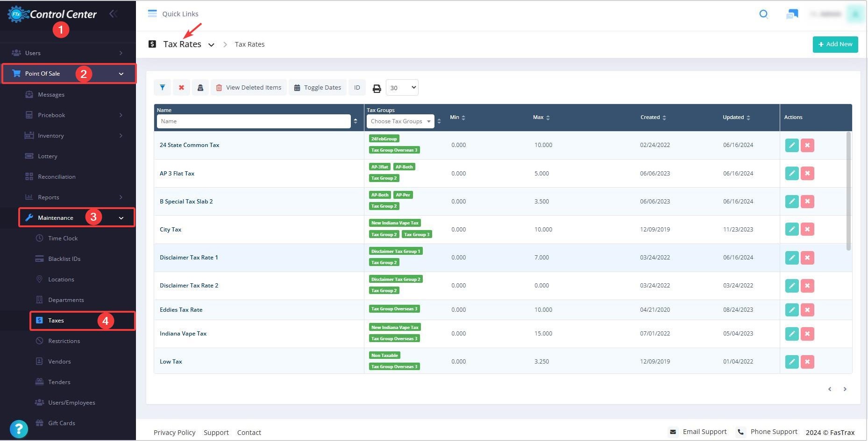Open the Privacy Policy link
Screen dimensions: 868x441
point(175,433)
